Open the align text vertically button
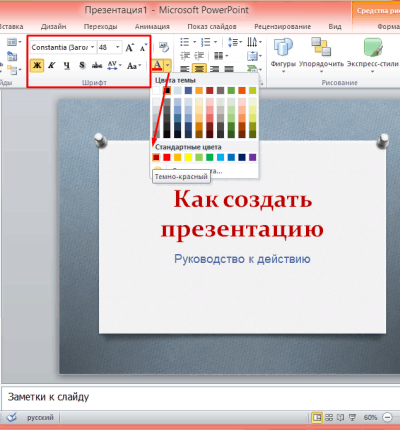 pos(254,56)
